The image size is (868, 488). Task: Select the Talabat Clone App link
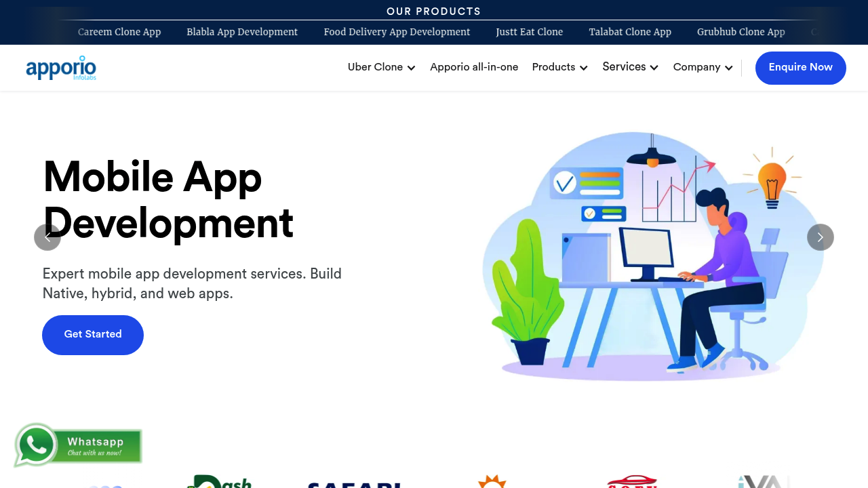[x=630, y=32]
